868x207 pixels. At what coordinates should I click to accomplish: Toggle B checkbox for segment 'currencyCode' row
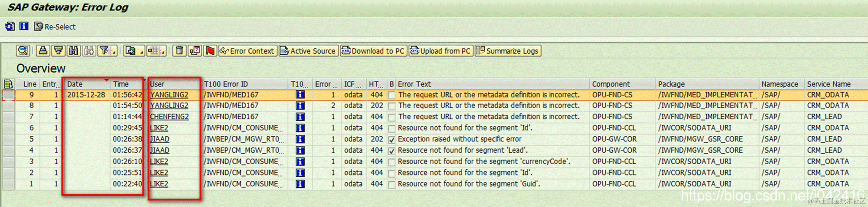391,162
